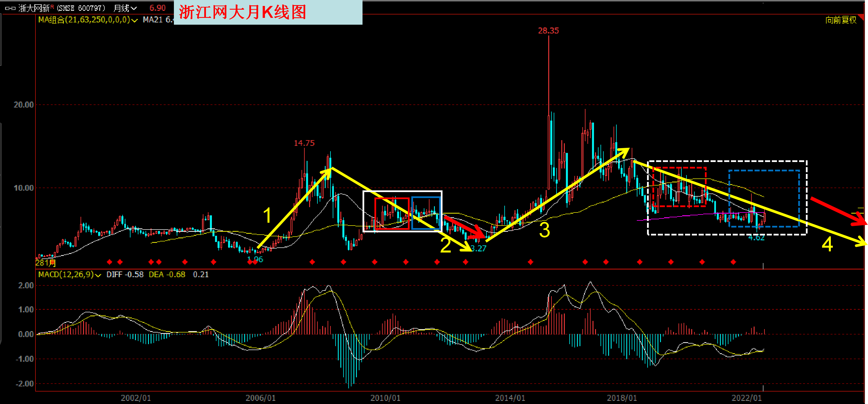The height and width of the screenshot is (404, 868).
Task: Click the DEA -0.68 readout
Action: (167, 275)
